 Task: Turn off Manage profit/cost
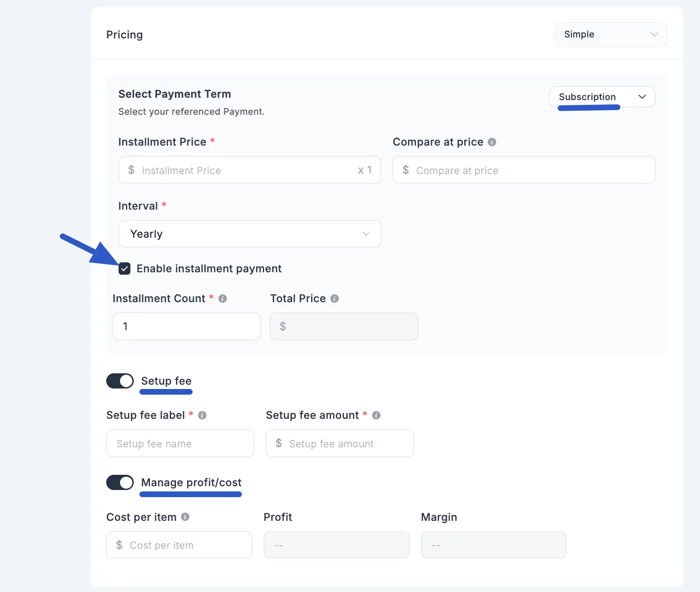(120, 482)
